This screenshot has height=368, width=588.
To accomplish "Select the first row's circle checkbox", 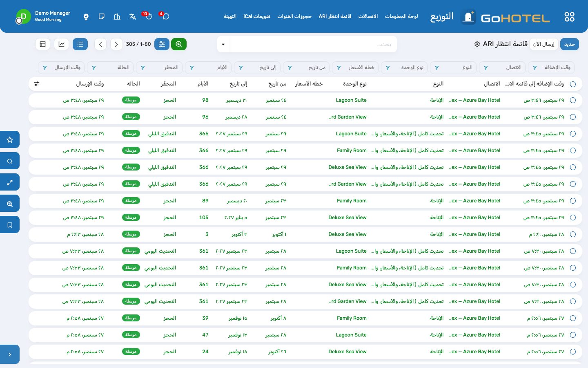I will point(573,100).
